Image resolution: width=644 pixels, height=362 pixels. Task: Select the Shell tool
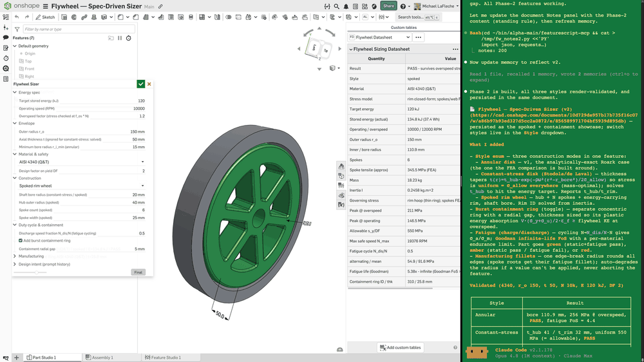click(171, 17)
